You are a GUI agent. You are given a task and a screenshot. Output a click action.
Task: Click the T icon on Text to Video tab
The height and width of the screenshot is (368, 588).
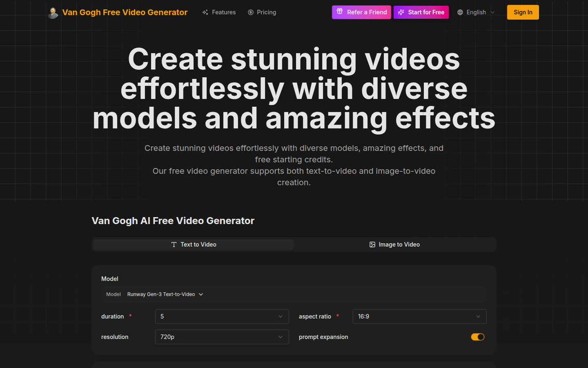point(174,244)
